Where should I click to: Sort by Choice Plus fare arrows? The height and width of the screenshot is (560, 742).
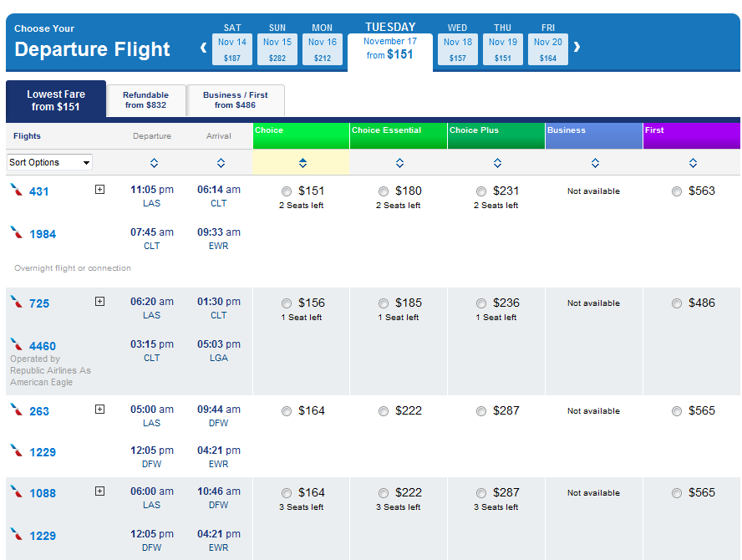click(497, 163)
